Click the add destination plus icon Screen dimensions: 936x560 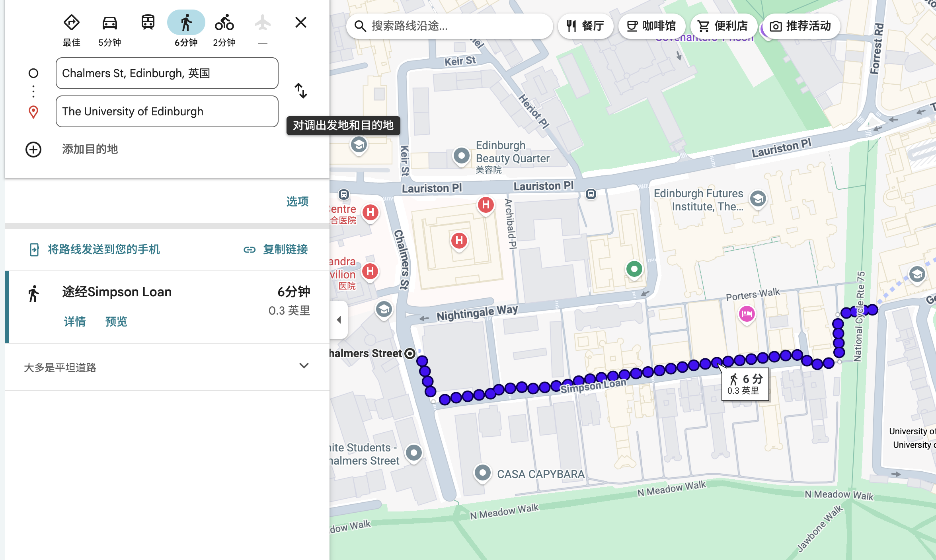tap(33, 150)
